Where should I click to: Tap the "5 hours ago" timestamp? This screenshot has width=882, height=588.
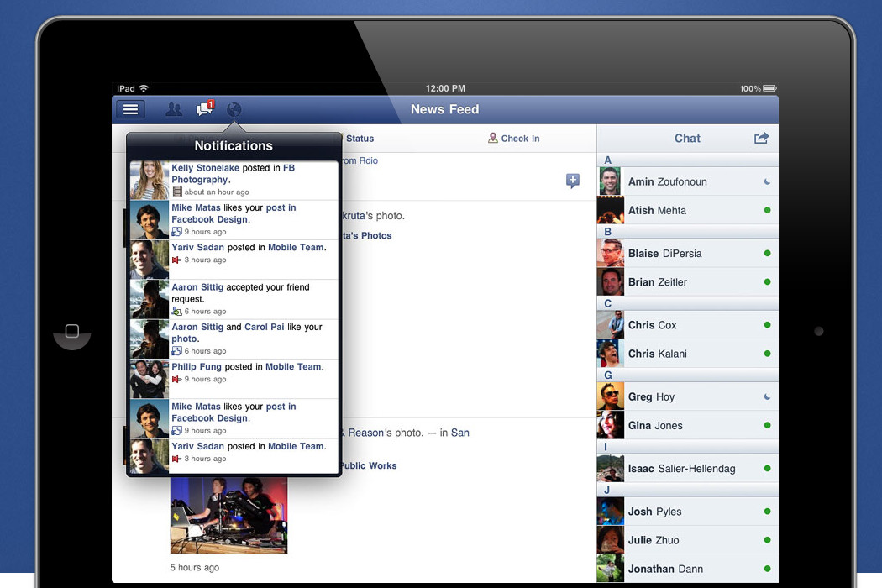[195, 567]
